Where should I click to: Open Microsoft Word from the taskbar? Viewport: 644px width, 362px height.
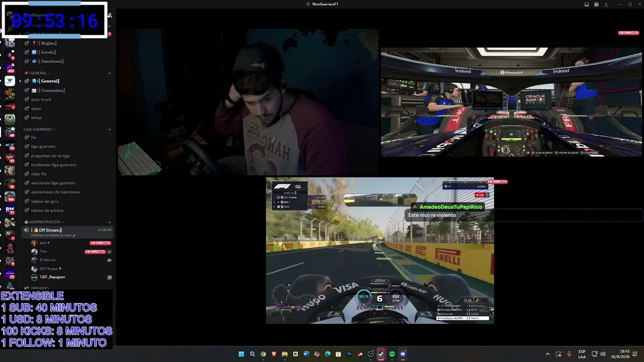(306, 354)
